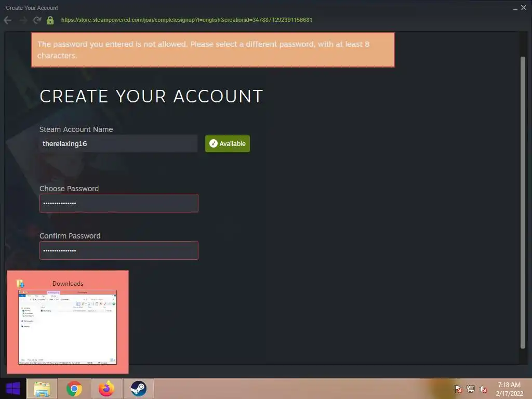
Task: Click the Downloads folder icon in the preview
Action: [20, 283]
